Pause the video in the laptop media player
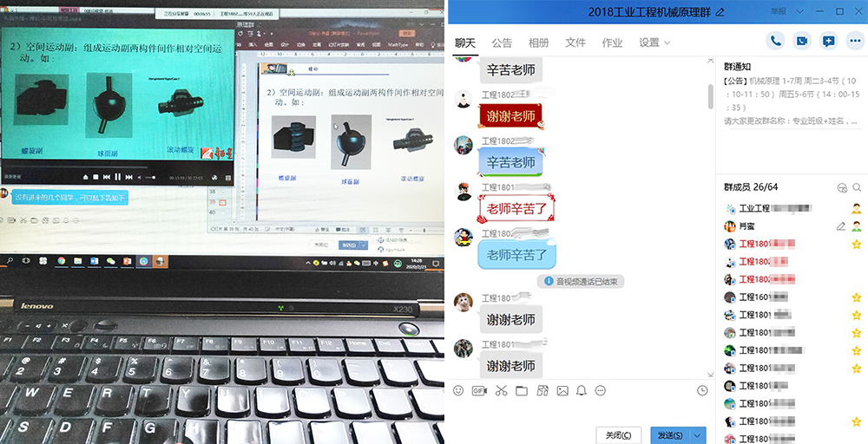Image resolution: width=868 pixels, height=444 pixels. click(117, 178)
